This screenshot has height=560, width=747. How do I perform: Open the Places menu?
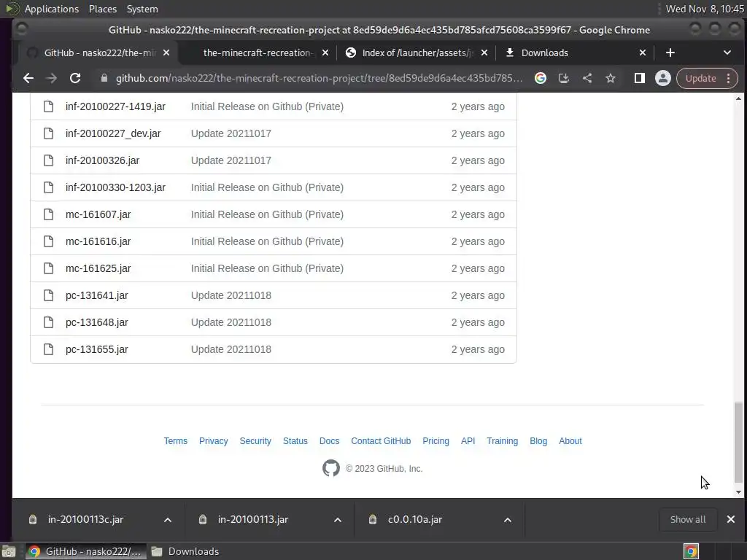point(103,9)
